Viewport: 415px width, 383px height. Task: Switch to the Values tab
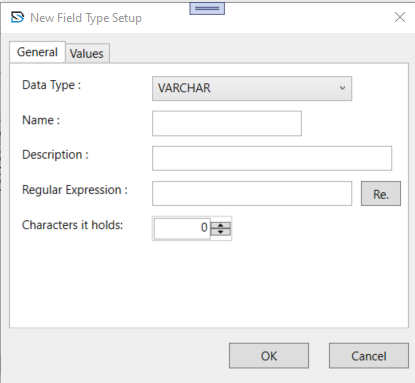pyautogui.click(x=87, y=54)
